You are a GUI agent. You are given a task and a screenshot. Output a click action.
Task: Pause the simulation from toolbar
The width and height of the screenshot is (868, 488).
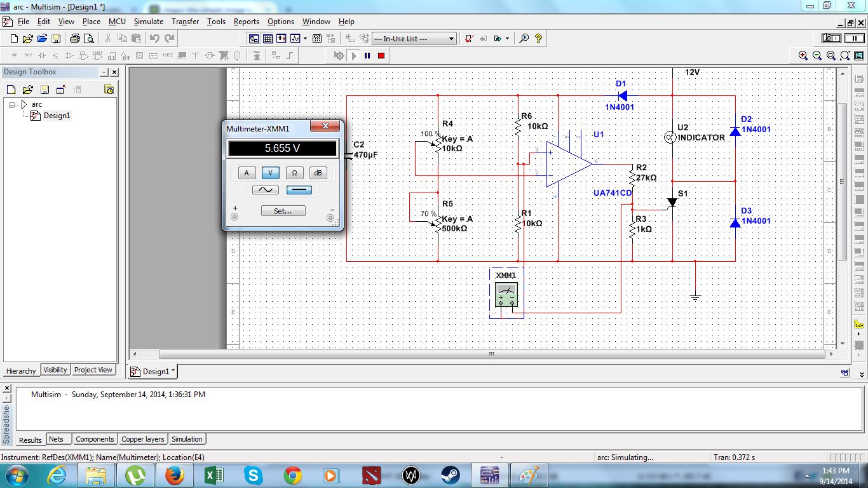[367, 56]
